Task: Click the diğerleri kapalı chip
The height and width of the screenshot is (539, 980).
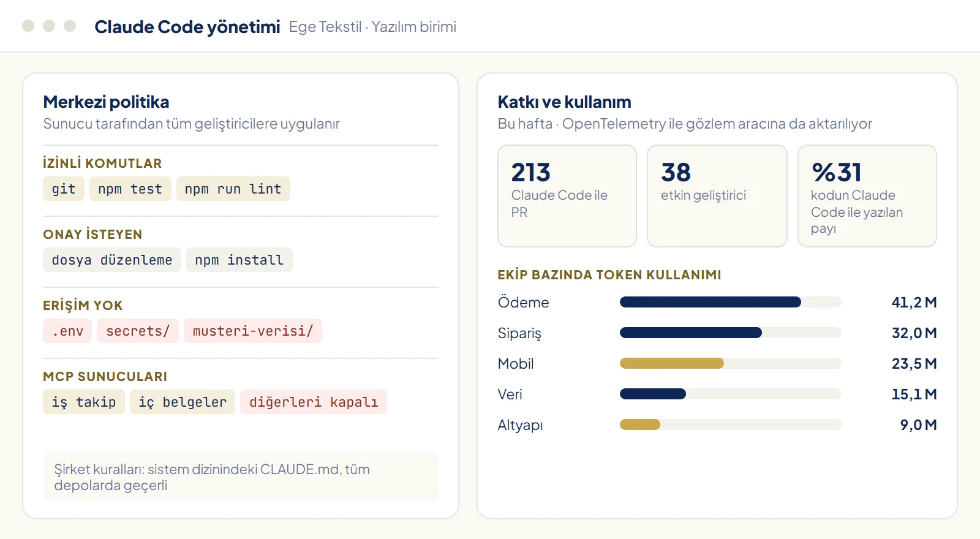Action: click(314, 402)
